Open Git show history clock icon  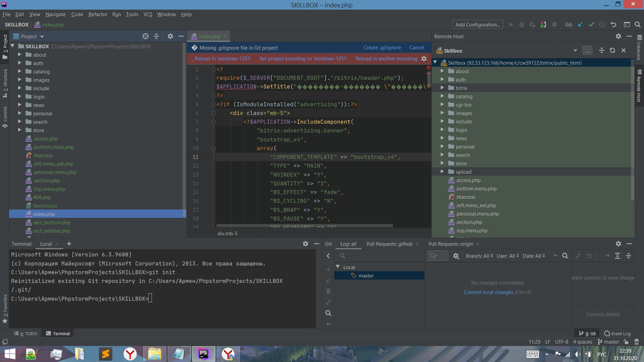(x=602, y=24)
